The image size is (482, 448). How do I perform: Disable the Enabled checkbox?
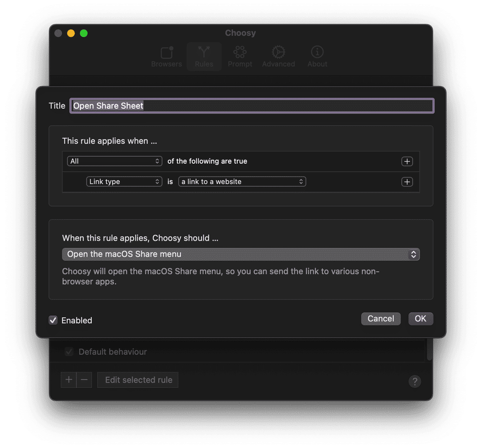[53, 320]
